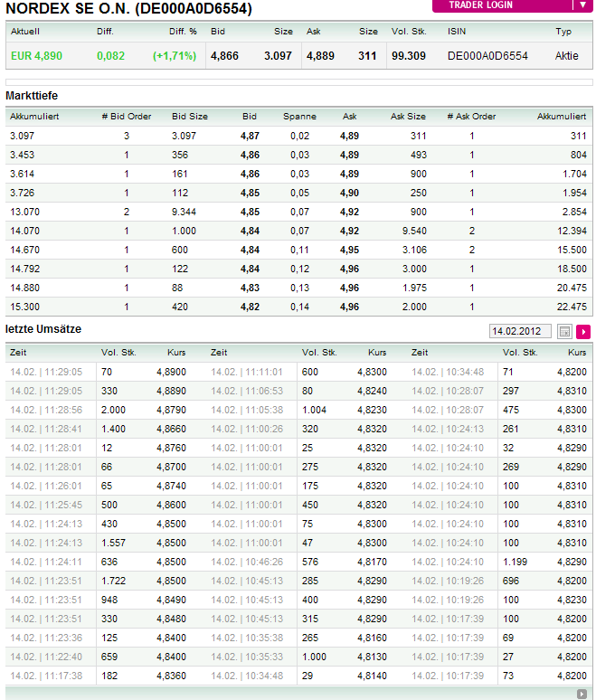Click trade volume 948

point(109,600)
